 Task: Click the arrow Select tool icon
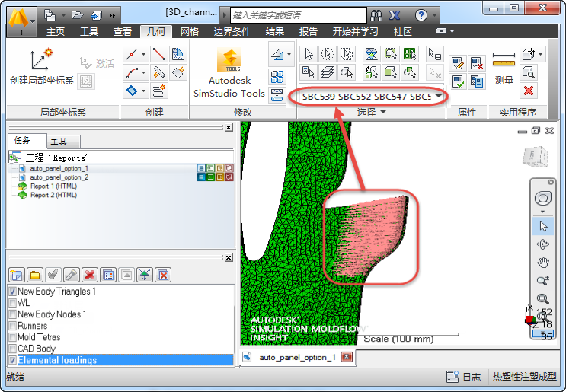[309, 54]
